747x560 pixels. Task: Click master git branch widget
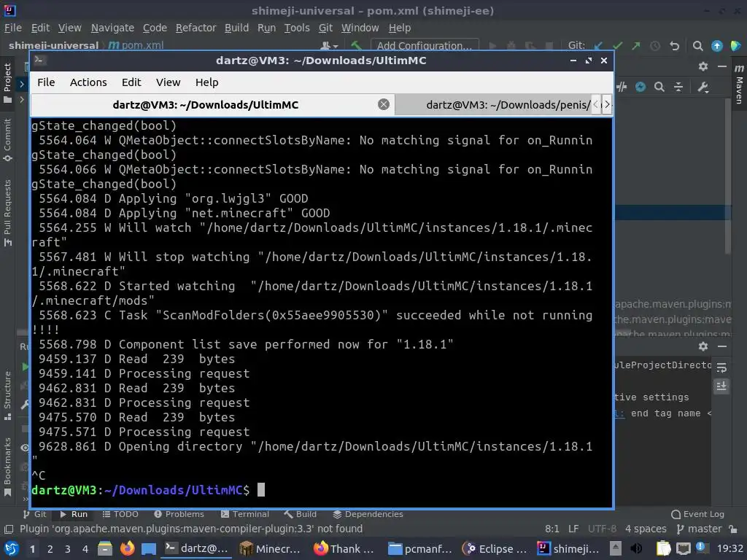[x=700, y=529]
